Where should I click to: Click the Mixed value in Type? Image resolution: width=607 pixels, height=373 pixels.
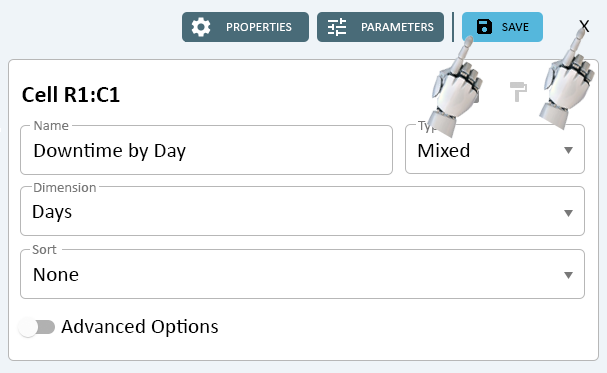(x=444, y=151)
